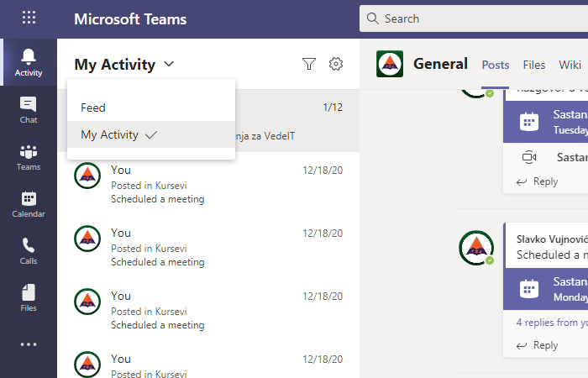Viewport: 588px width, 378px height.
Task: Switch to the Files tab
Action: click(533, 65)
